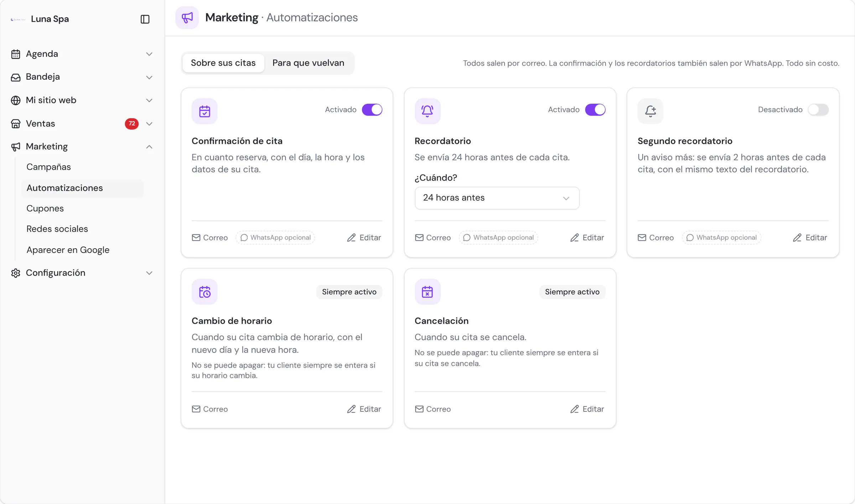
Task: Click the Segundo recordatorio bell-plus icon
Action: coord(651,111)
